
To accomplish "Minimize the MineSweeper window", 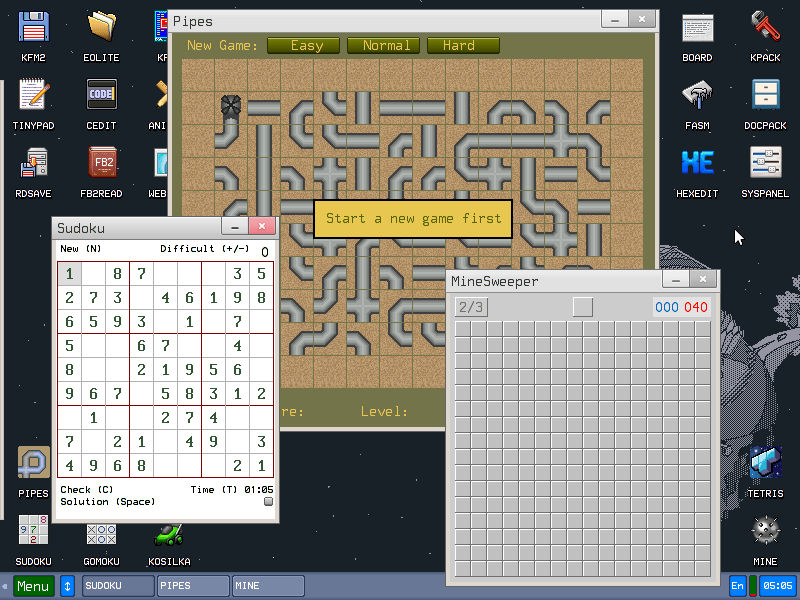I will [x=676, y=280].
